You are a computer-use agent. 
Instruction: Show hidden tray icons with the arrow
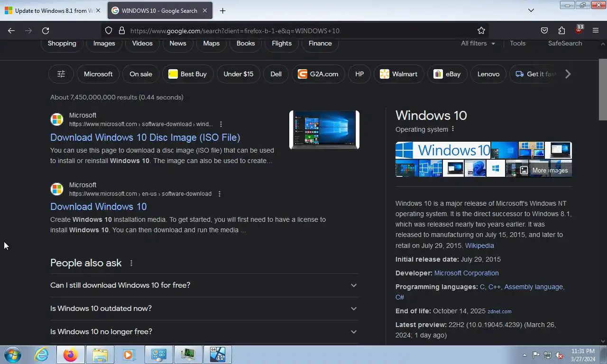(x=524, y=355)
